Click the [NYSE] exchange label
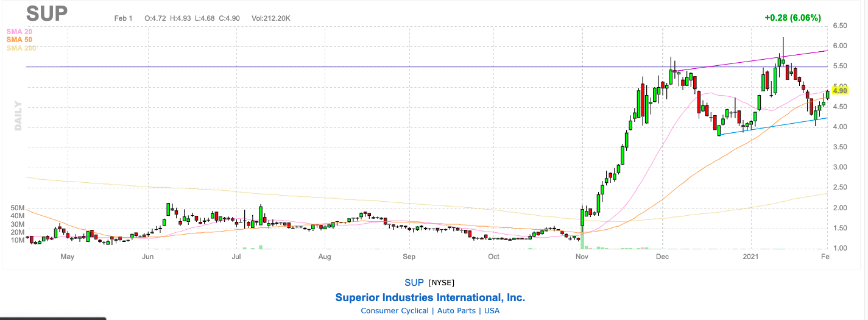The width and height of the screenshot is (868, 320). pos(441,282)
